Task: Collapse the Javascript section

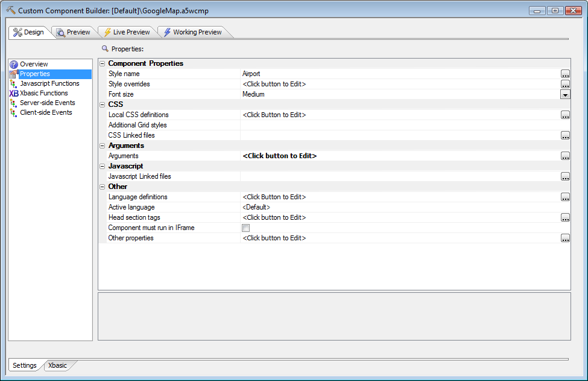Action: (x=102, y=166)
